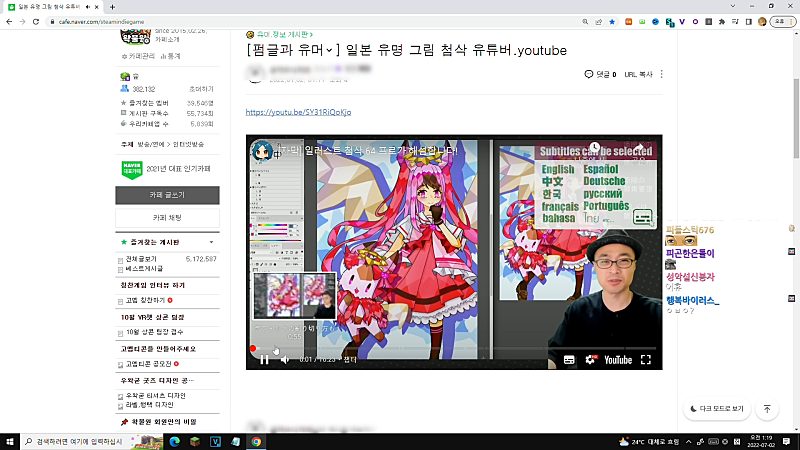Open the 유머,정보 게시판 board link

tap(284, 34)
